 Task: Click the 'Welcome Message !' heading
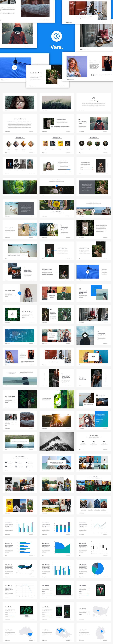point(94,101)
